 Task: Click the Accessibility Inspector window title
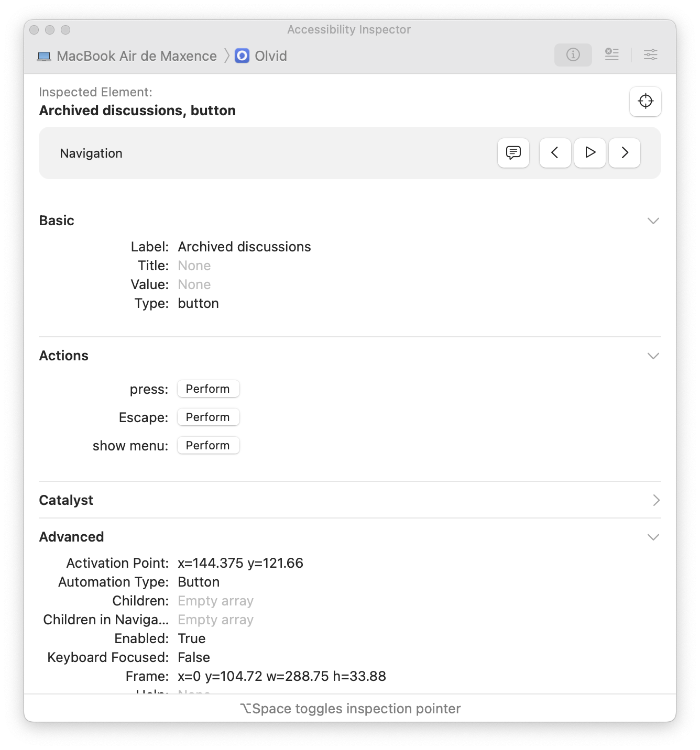click(349, 30)
